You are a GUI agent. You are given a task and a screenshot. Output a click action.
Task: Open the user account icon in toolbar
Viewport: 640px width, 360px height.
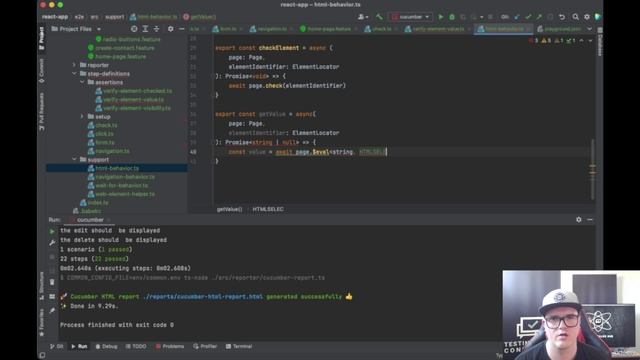pyautogui.click(x=362, y=17)
